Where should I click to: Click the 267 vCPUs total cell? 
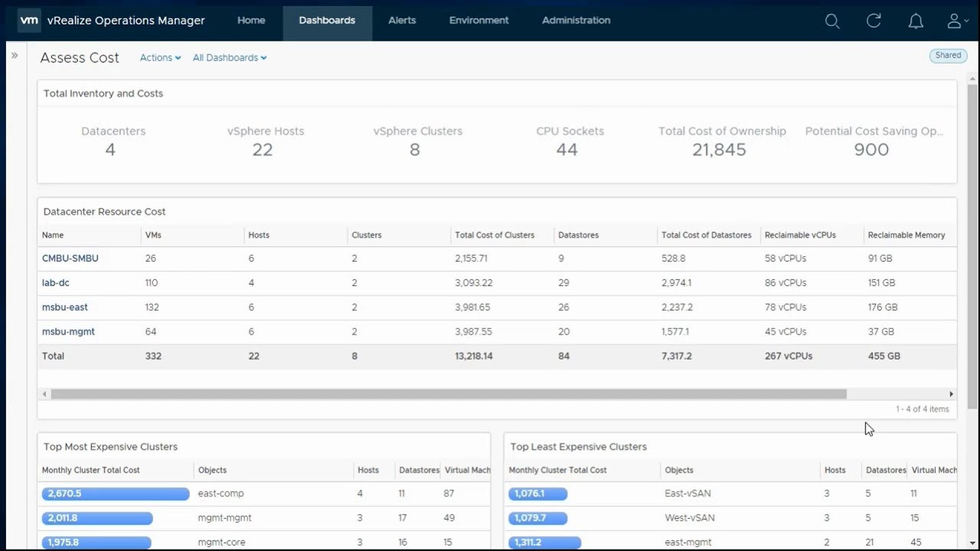pyautogui.click(x=789, y=356)
